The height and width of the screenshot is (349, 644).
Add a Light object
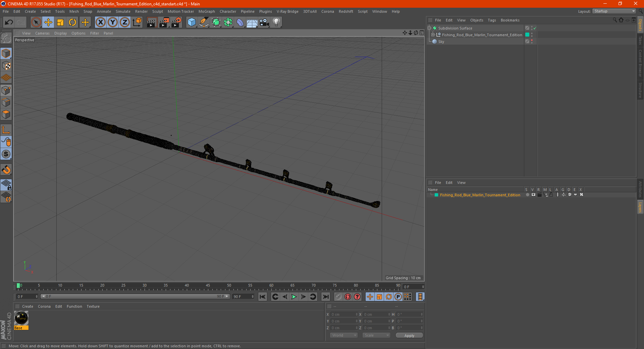276,22
